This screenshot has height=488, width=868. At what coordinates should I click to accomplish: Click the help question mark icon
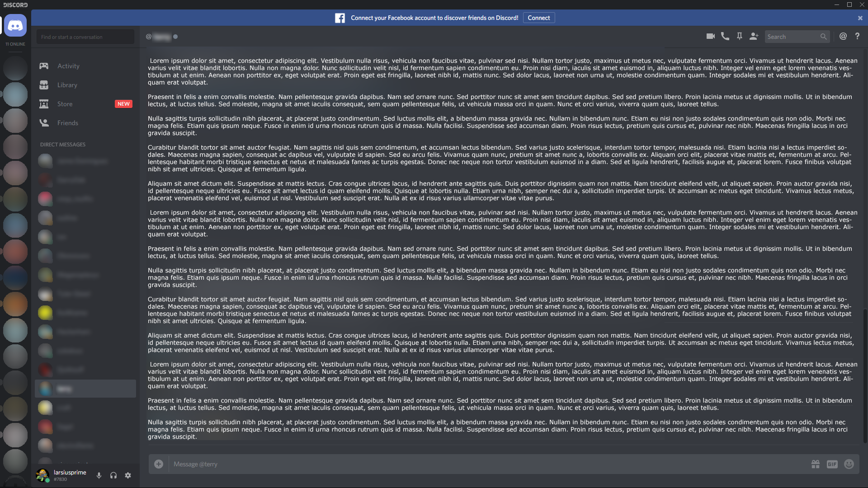coord(856,36)
